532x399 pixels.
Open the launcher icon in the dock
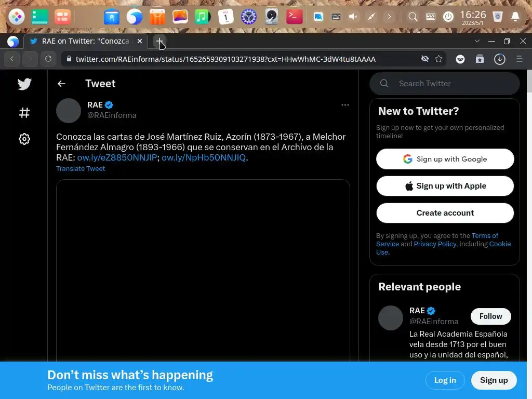(16, 16)
